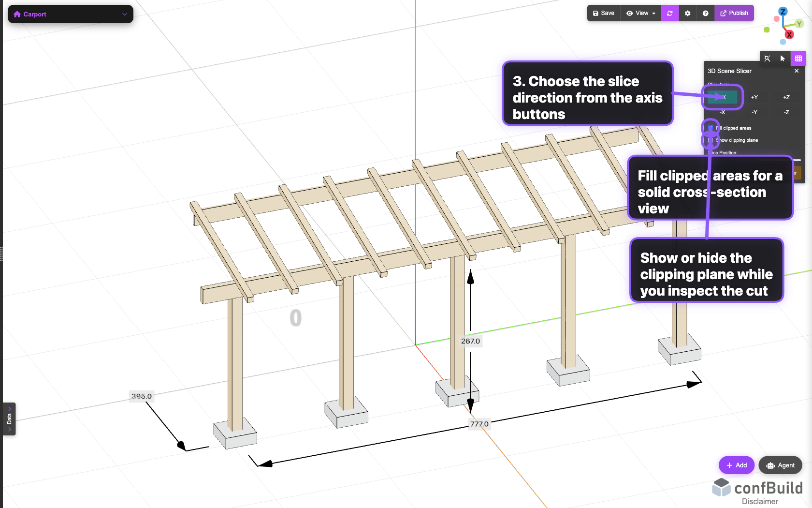Enable the Fill clipped areas checkbox

tap(711, 128)
